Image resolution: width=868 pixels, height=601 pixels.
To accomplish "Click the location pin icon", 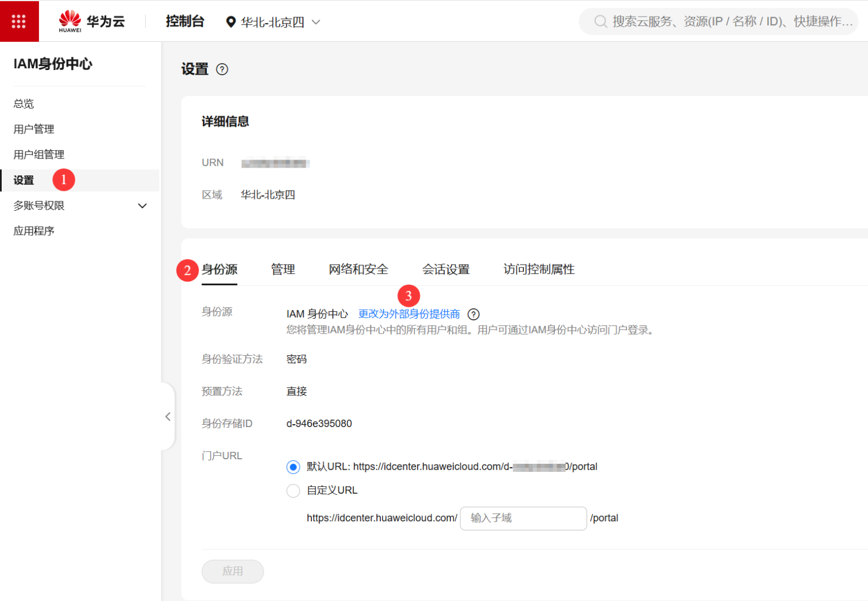I will (x=230, y=22).
